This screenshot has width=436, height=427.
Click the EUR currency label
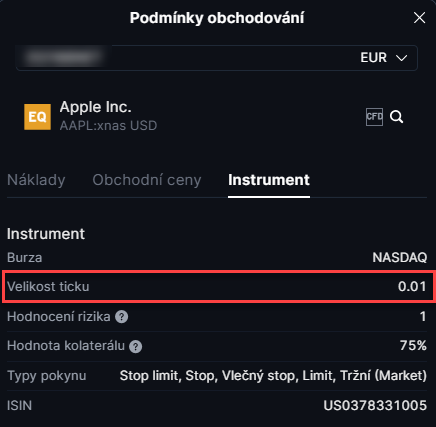pyautogui.click(x=373, y=58)
